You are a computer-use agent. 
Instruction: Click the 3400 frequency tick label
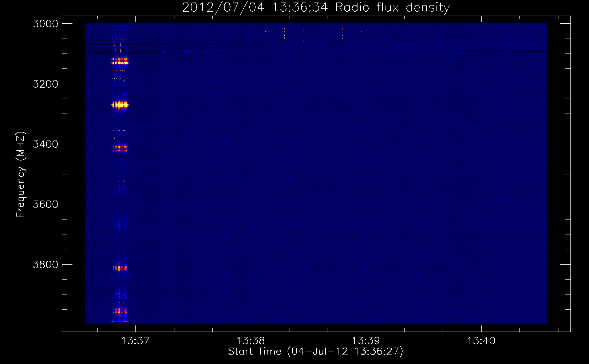46,144
